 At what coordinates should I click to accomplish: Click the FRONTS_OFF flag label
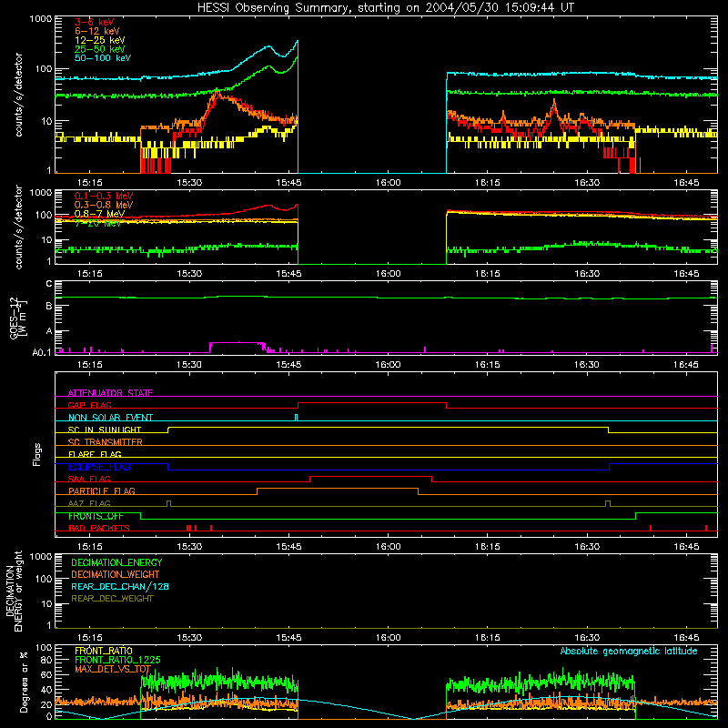tap(96, 516)
